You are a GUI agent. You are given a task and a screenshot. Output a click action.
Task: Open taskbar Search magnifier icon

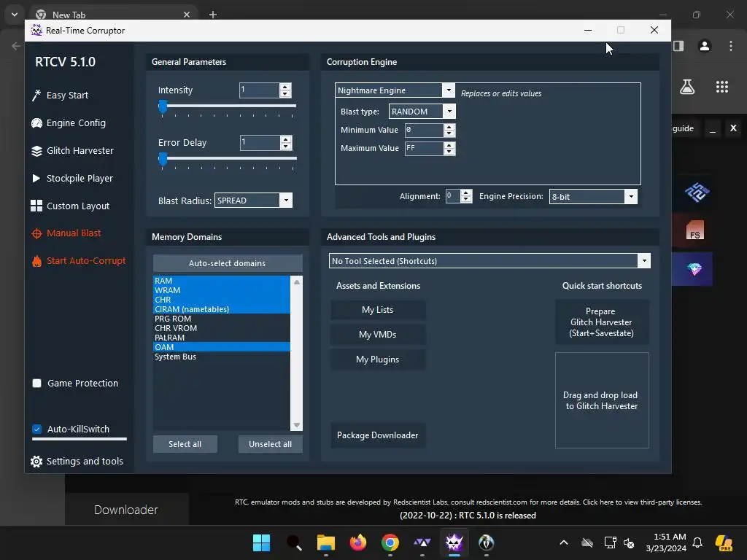pos(294,542)
